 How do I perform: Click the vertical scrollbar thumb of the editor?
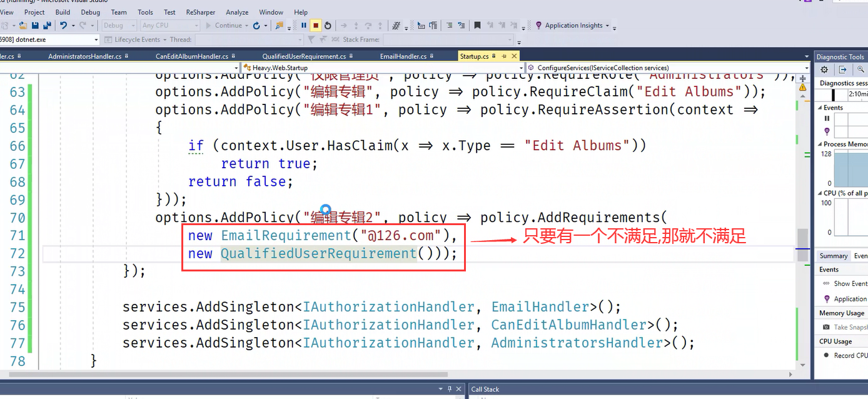pyautogui.click(x=802, y=246)
